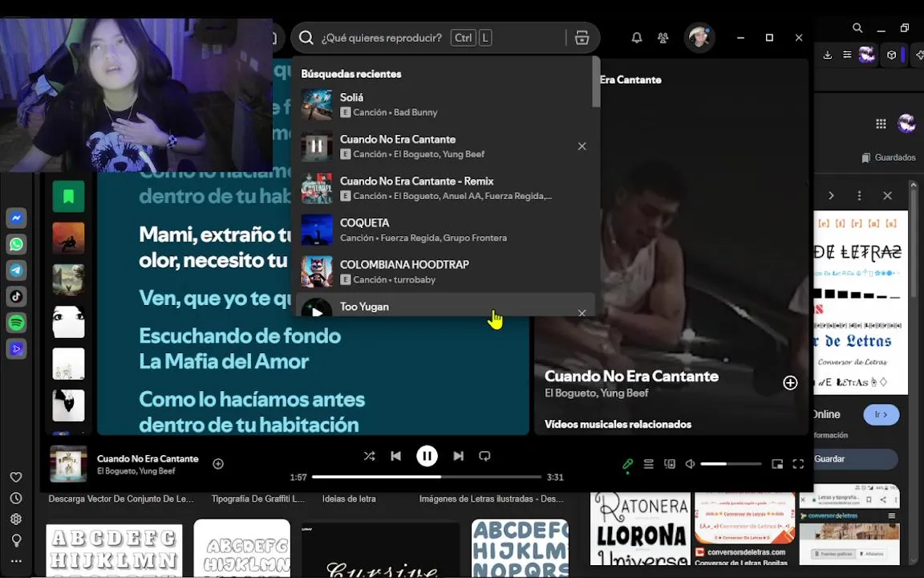Click the song progress bar

pos(427,477)
